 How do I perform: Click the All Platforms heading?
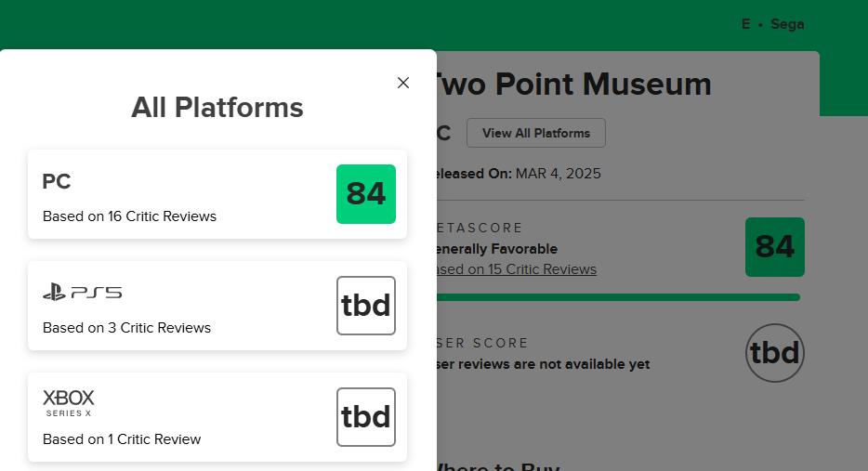217,108
